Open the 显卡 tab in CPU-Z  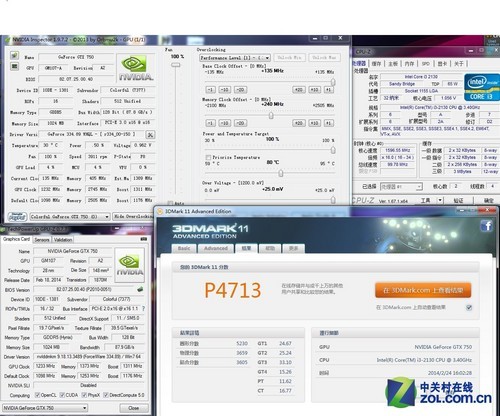[442, 63]
